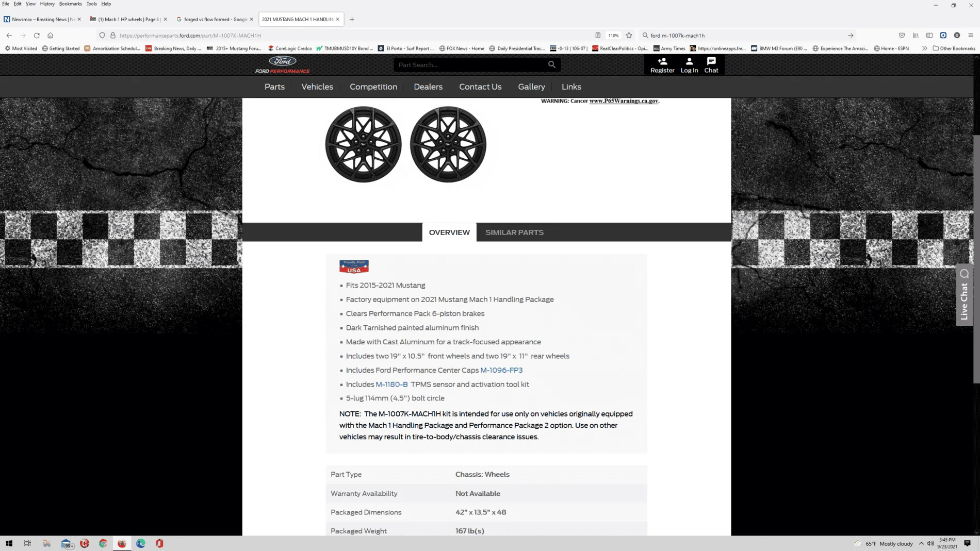The height and width of the screenshot is (551, 980).
Task: Open the Gallery navigation menu
Action: point(531,87)
